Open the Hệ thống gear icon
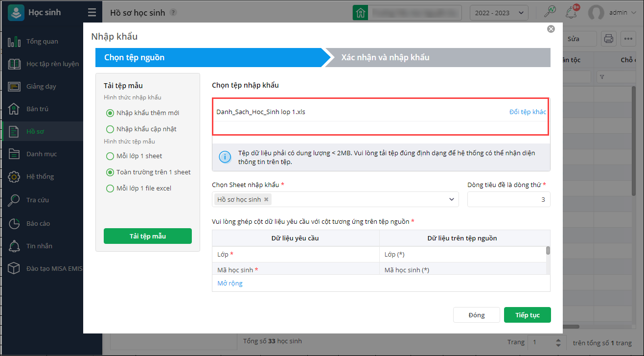 click(x=14, y=176)
